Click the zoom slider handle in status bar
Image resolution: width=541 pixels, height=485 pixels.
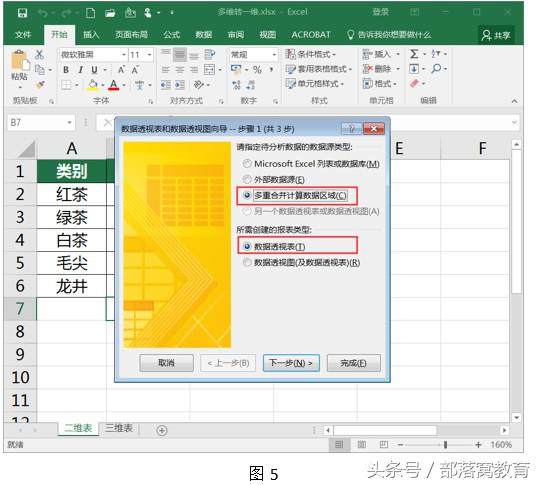445,445
